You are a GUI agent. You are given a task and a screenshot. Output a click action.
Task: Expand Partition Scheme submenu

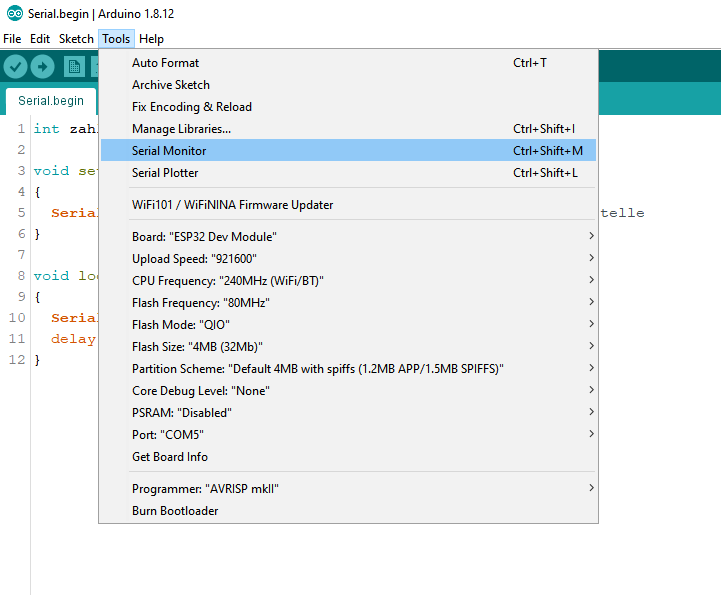317,369
